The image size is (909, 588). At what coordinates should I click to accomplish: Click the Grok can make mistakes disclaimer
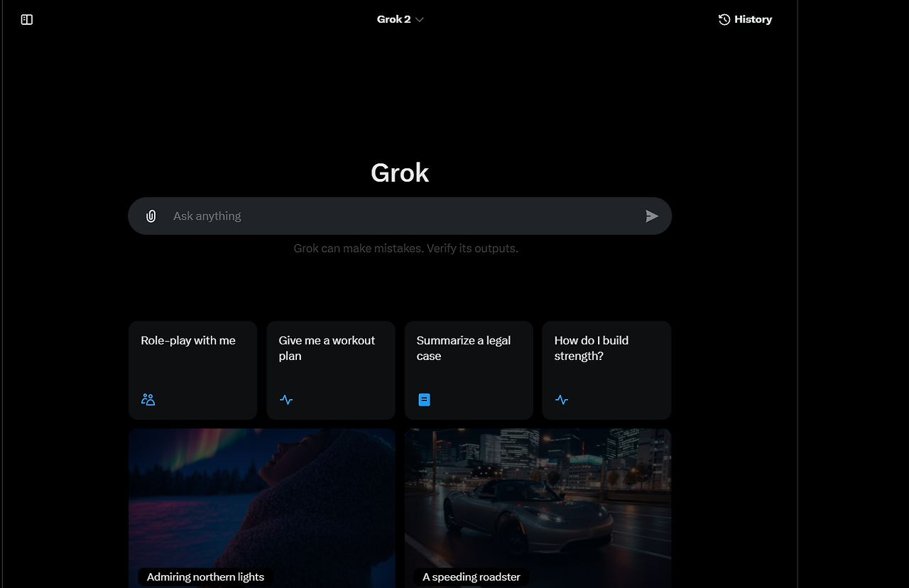(406, 249)
